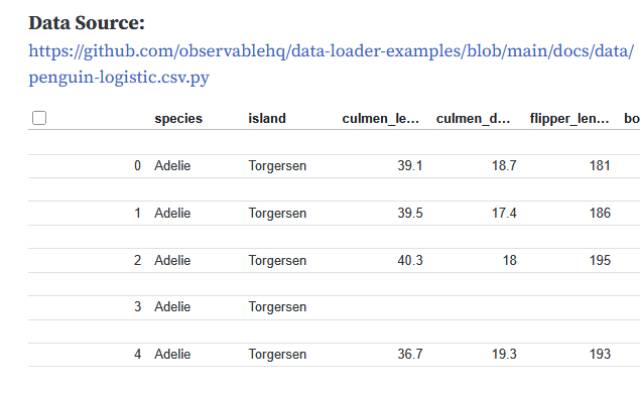Sort table by species column header
The height and width of the screenshot is (400, 640).
[x=178, y=118]
